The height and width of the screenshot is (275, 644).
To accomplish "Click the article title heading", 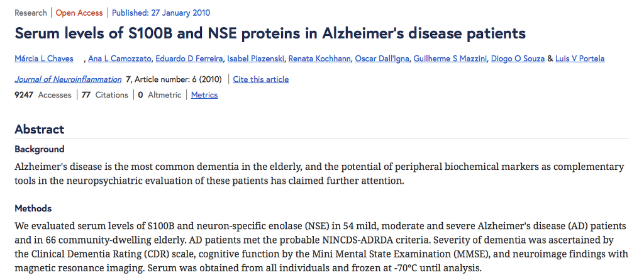I will pyautogui.click(x=270, y=33).
